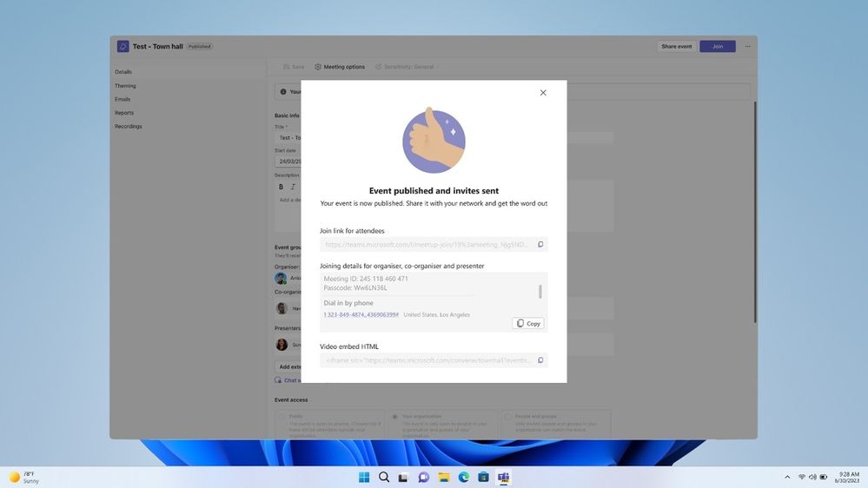Click the town hall app icon
This screenshot has width=868, height=488.
click(123, 47)
